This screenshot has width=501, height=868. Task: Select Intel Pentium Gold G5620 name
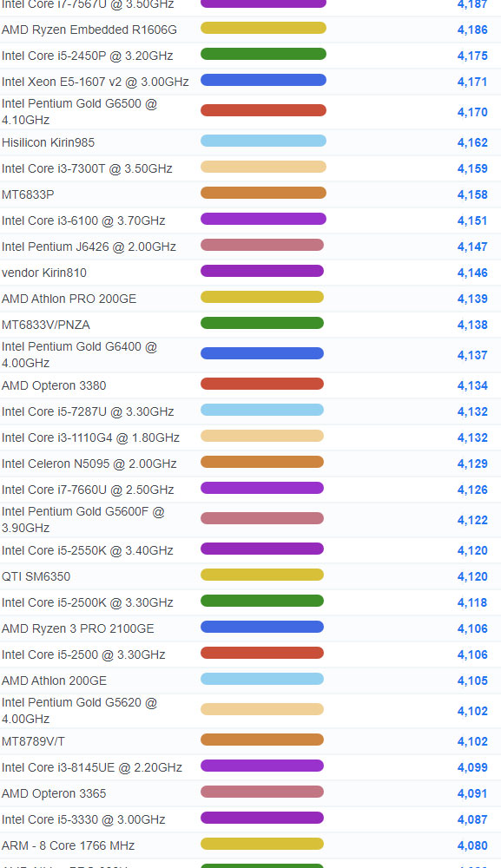(x=79, y=711)
